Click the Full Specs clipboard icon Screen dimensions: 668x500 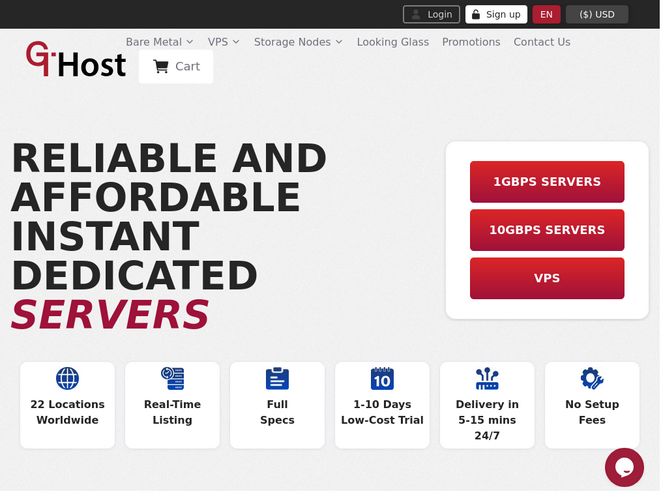(277, 378)
